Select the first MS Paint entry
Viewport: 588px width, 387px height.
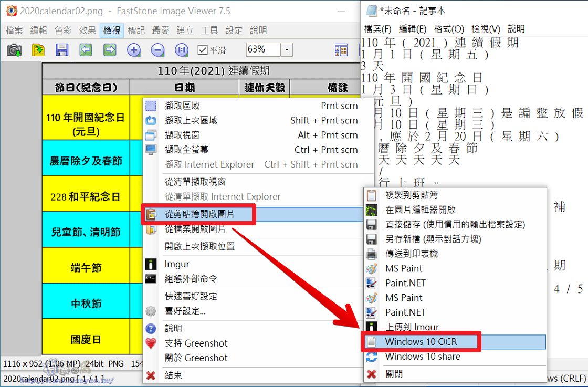455,268
